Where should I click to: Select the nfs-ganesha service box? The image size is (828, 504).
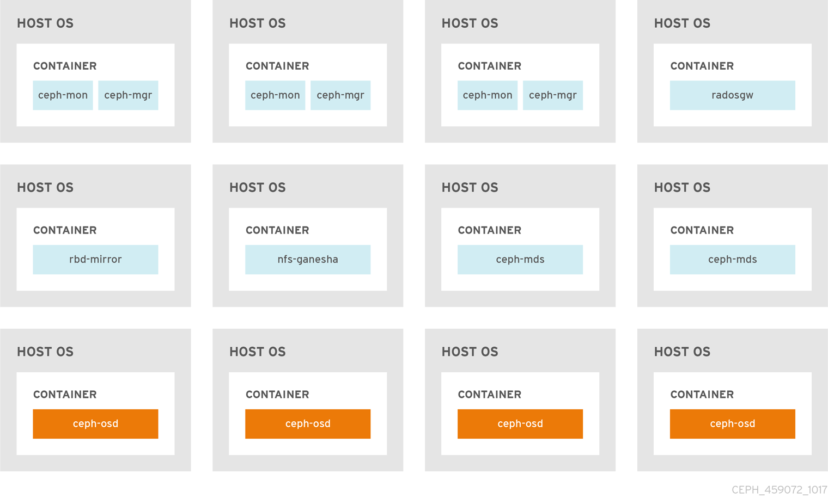pos(308,260)
